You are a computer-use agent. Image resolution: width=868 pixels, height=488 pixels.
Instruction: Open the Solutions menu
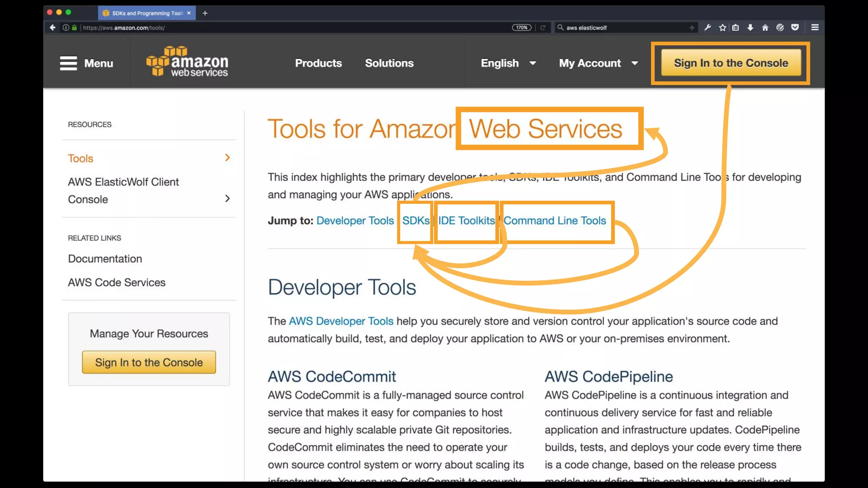[x=389, y=63]
